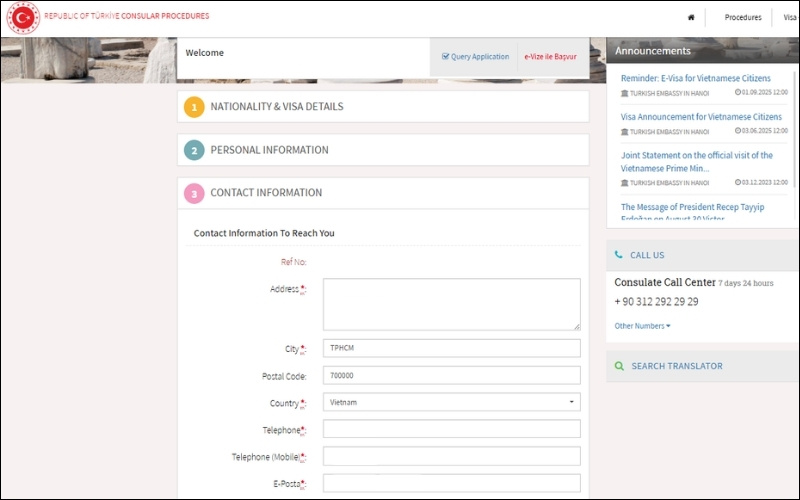The width and height of the screenshot is (800, 500).
Task: Click the step 2 teal circle
Action: click(194, 150)
